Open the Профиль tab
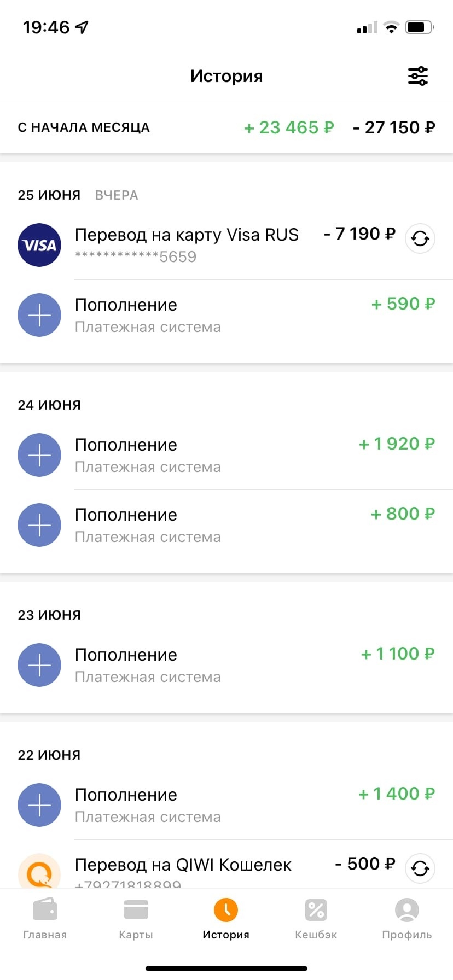Image resolution: width=453 pixels, height=980 pixels. click(x=406, y=919)
